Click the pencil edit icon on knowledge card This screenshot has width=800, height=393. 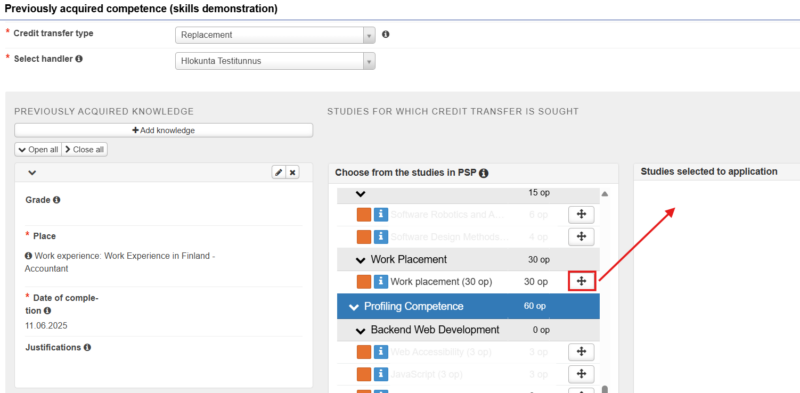(x=279, y=173)
